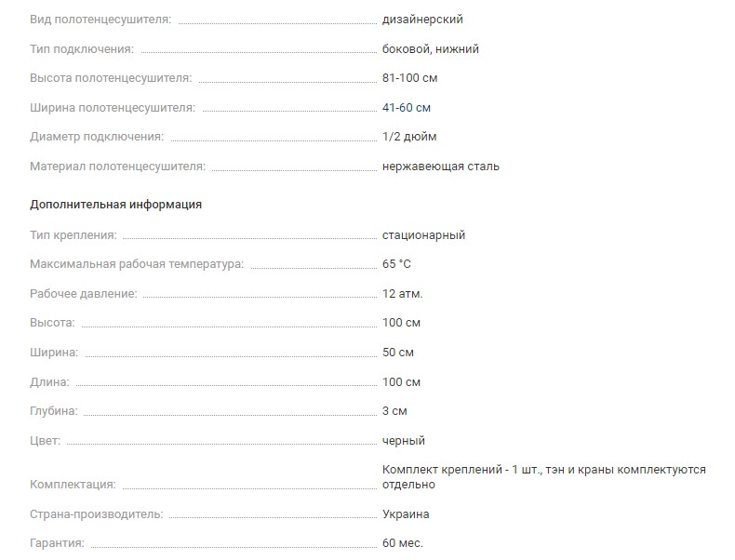Viewport: 735px width, 560px height.
Task: Click the 'Максимальная рабочая температура' label
Action: click(x=137, y=264)
